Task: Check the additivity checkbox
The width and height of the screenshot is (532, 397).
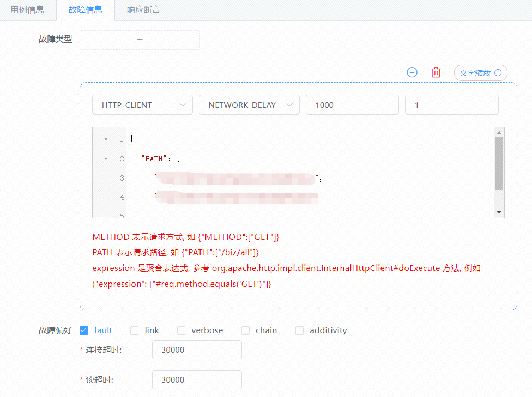Action: click(x=299, y=330)
